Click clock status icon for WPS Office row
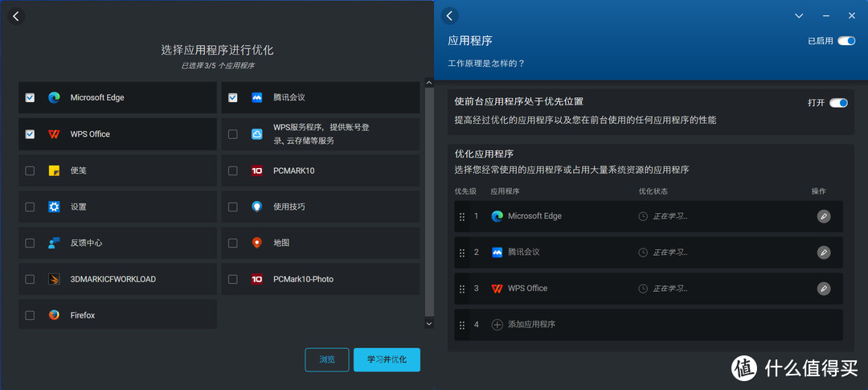This screenshot has height=390, width=868. click(643, 289)
